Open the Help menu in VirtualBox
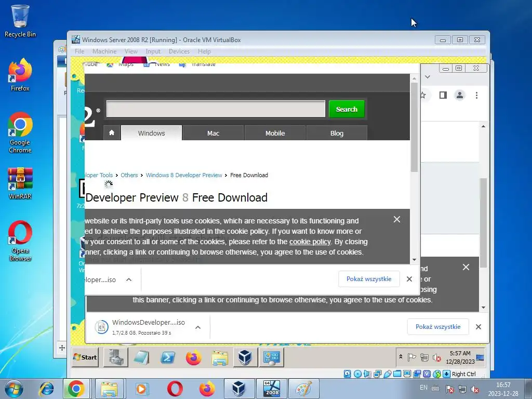The image size is (532, 399). pos(204,51)
